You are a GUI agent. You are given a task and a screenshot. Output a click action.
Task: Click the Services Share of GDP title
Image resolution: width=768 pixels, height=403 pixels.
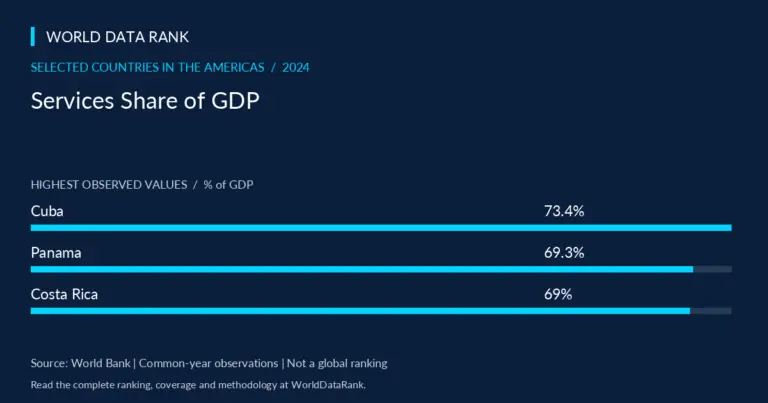pos(145,101)
